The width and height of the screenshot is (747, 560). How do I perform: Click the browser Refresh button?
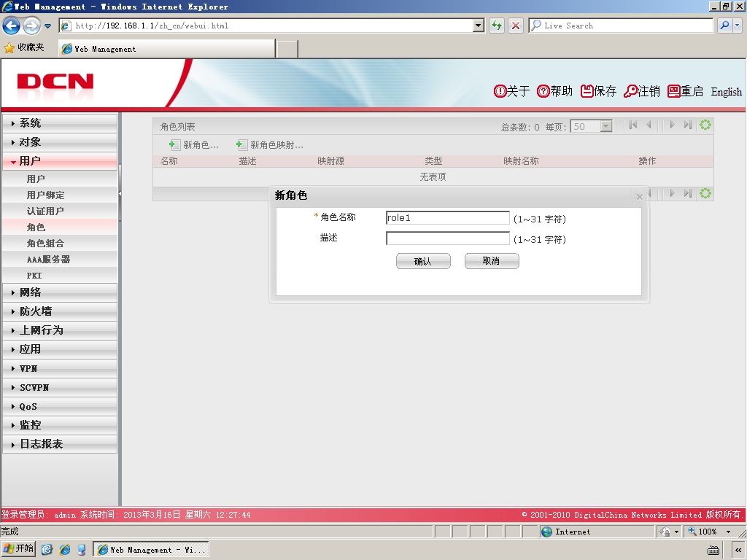(497, 26)
